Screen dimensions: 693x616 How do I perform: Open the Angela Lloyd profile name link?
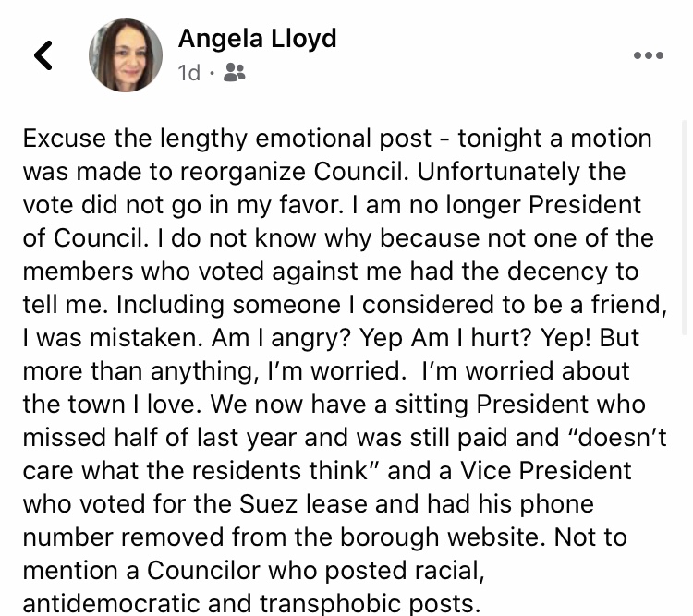click(257, 38)
